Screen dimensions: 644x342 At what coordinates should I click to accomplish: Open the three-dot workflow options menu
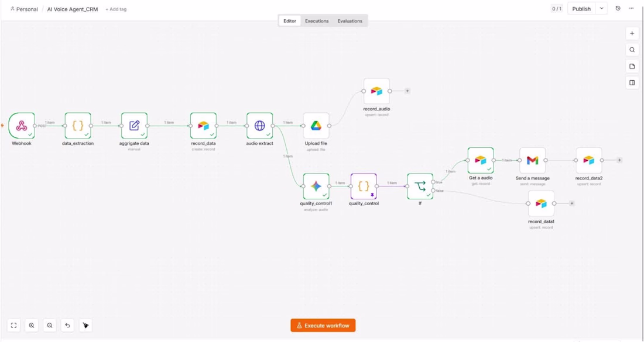(631, 9)
